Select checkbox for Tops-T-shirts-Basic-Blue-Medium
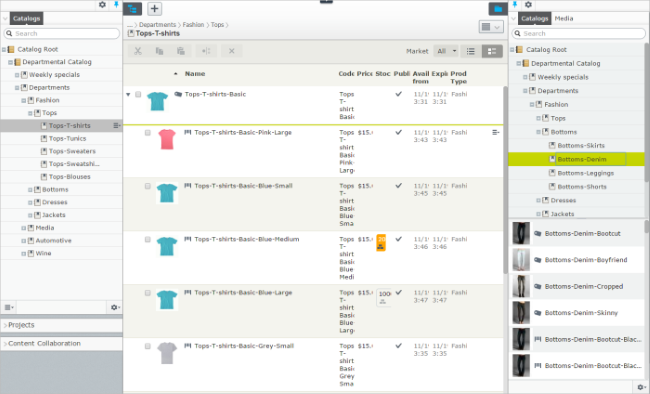 coord(148,239)
